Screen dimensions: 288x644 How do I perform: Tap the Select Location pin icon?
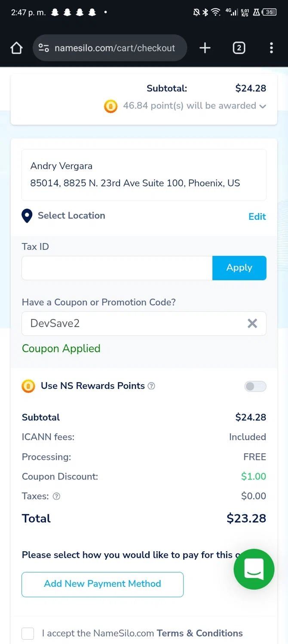(x=27, y=216)
